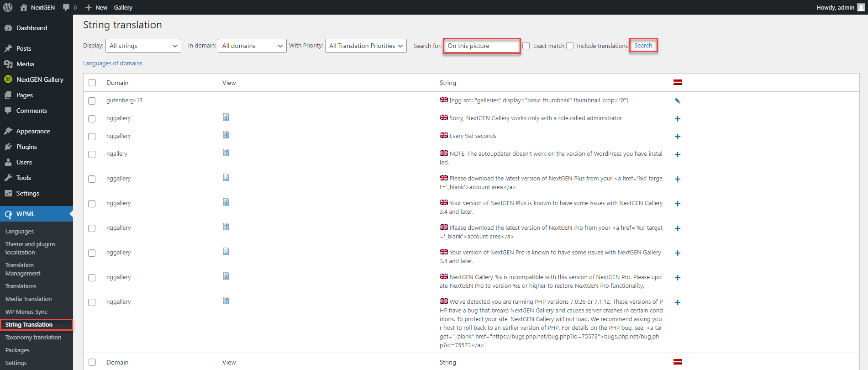Viewport: 868px width, 370px height.
Task: Add translation plus for 'Every %d seconds'
Action: (x=678, y=137)
